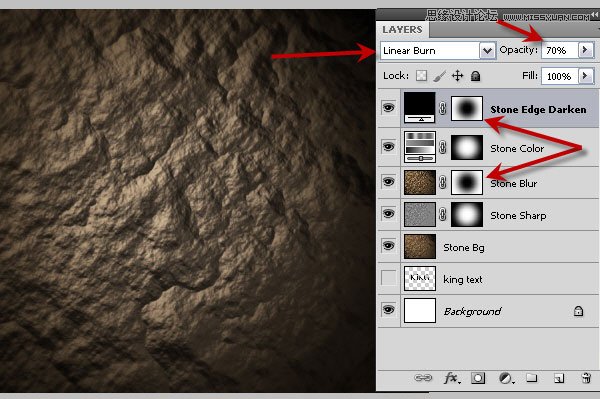
Task: Lock all using the padlock icon
Action: 475,76
